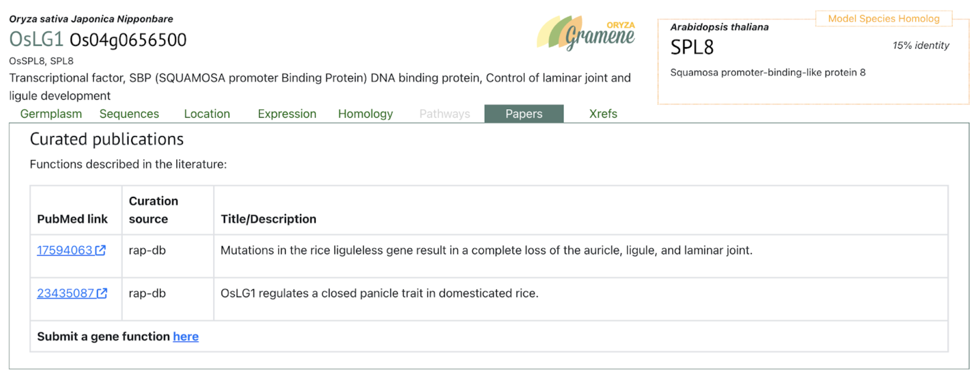Image resolution: width=980 pixels, height=377 pixels.
Task: Open PubMed link 17594063
Action: pyautogui.click(x=65, y=250)
